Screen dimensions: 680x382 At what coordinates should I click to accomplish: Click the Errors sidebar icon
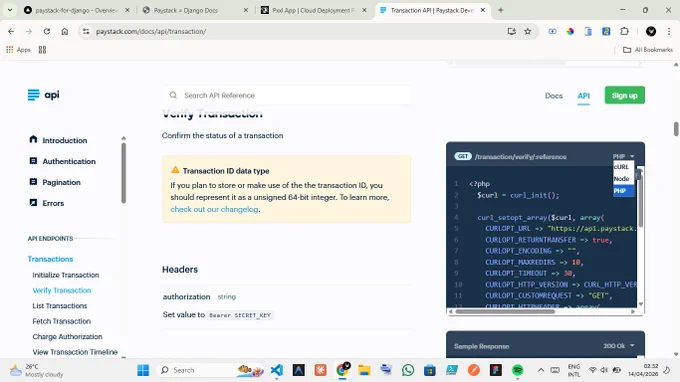point(33,202)
